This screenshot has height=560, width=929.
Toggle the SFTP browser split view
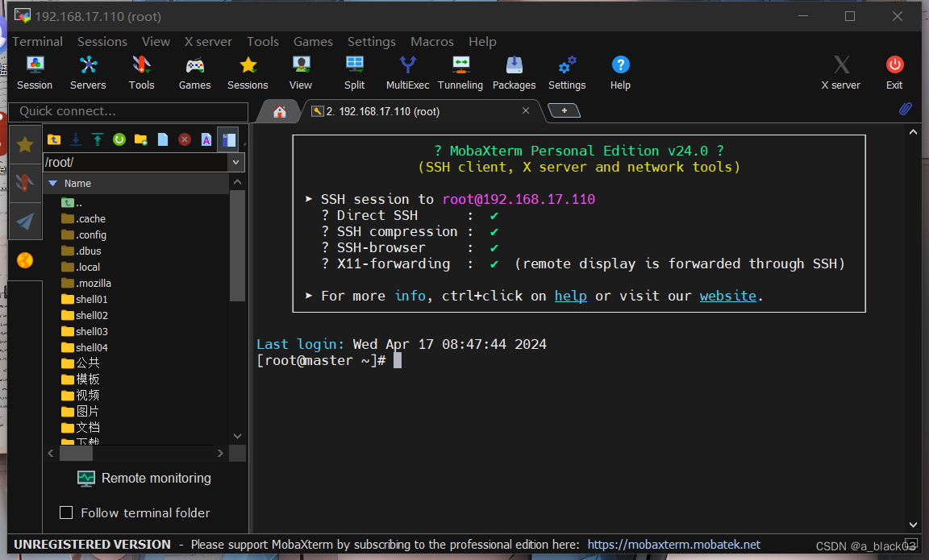pos(228,139)
